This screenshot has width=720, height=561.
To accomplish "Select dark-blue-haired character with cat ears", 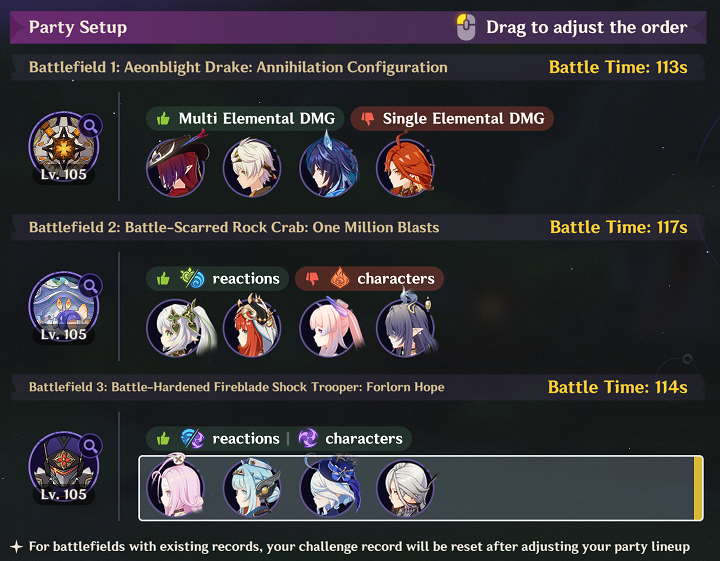I will pos(329,166).
